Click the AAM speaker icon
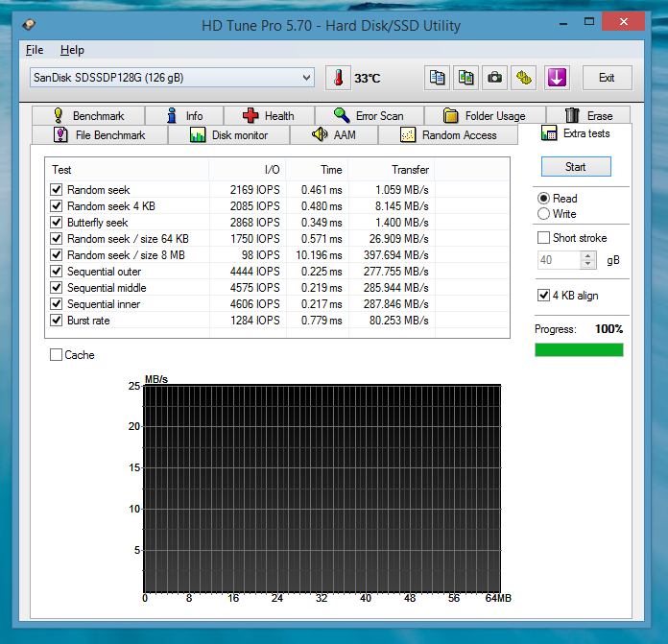Image resolution: width=668 pixels, height=644 pixels. tap(320, 134)
